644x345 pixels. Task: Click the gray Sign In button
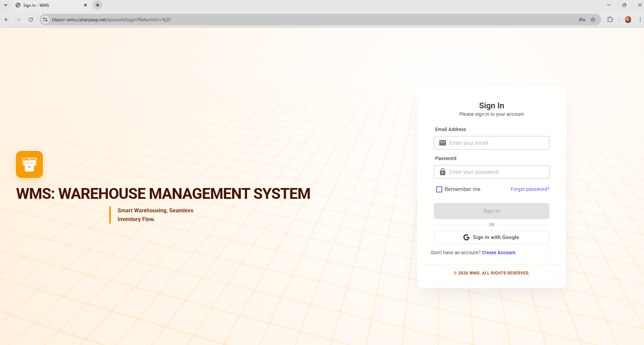(491, 211)
